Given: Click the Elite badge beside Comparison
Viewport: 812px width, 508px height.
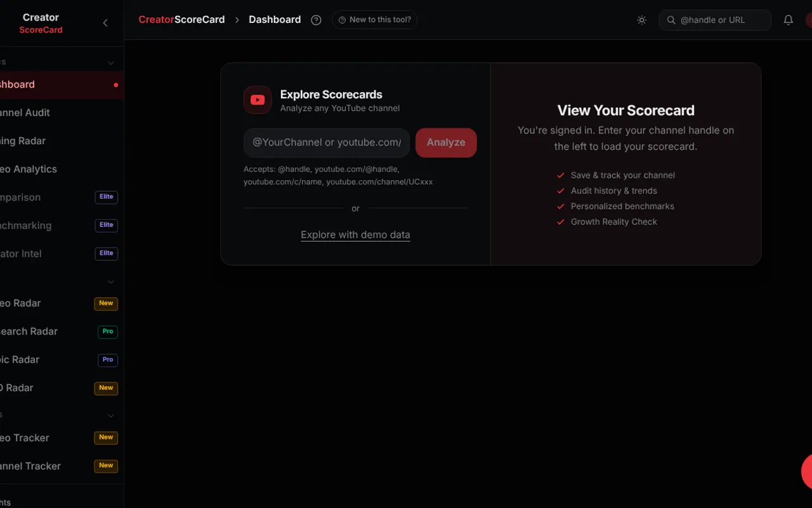Looking at the screenshot, I should click(x=107, y=197).
